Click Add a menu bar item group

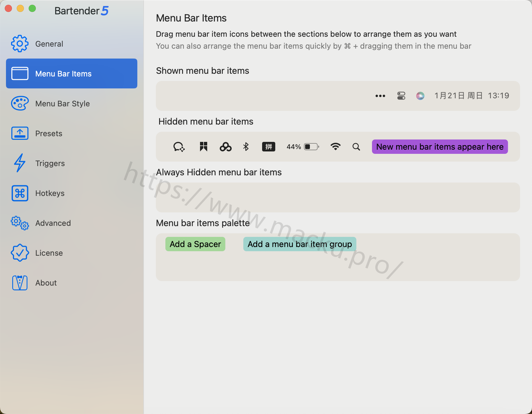click(x=300, y=244)
